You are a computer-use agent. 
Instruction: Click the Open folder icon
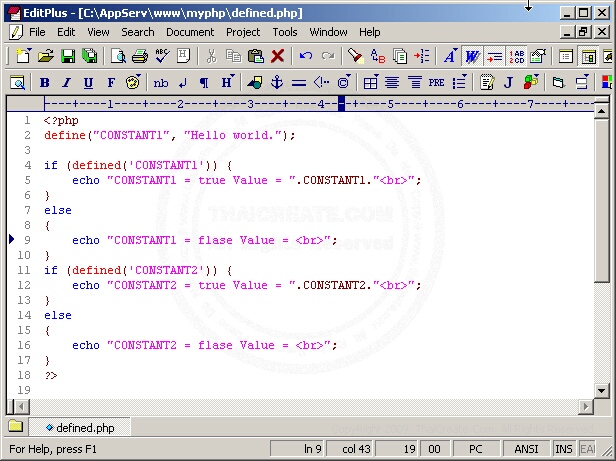(46, 57)
